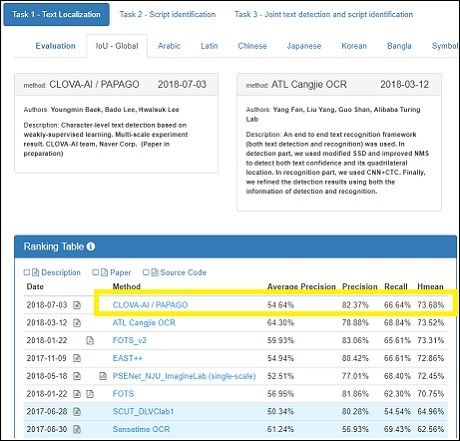Click the 2018-03-12 date in the ATL Cangjie card header
Screen dimensions: 460x441
tap(404, 84)
